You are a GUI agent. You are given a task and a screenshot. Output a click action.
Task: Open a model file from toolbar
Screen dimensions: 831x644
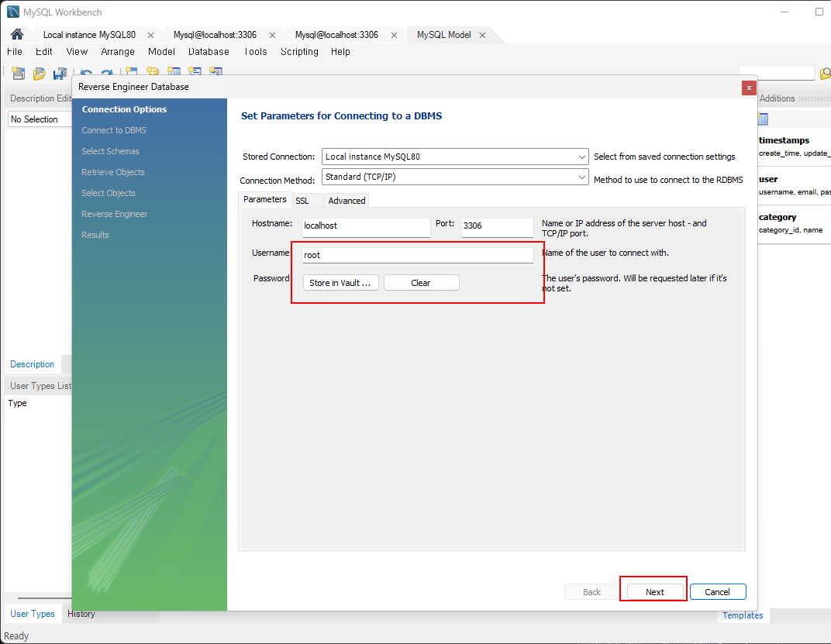(40, 73)
